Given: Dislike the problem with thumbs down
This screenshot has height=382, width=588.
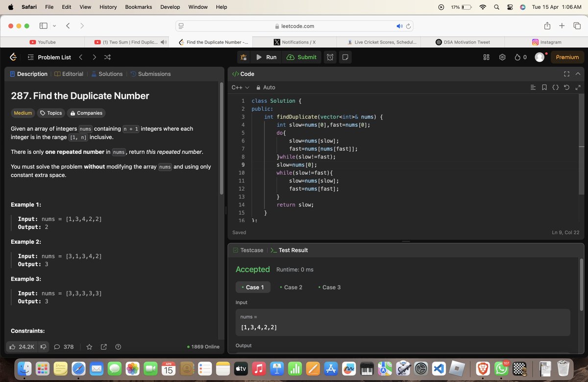Looking at the screenshot, I should [x=43, y=347].
